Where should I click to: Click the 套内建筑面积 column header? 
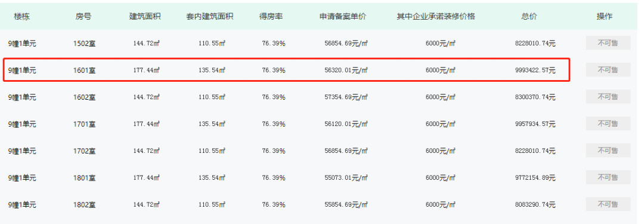[x=210, y=17]
